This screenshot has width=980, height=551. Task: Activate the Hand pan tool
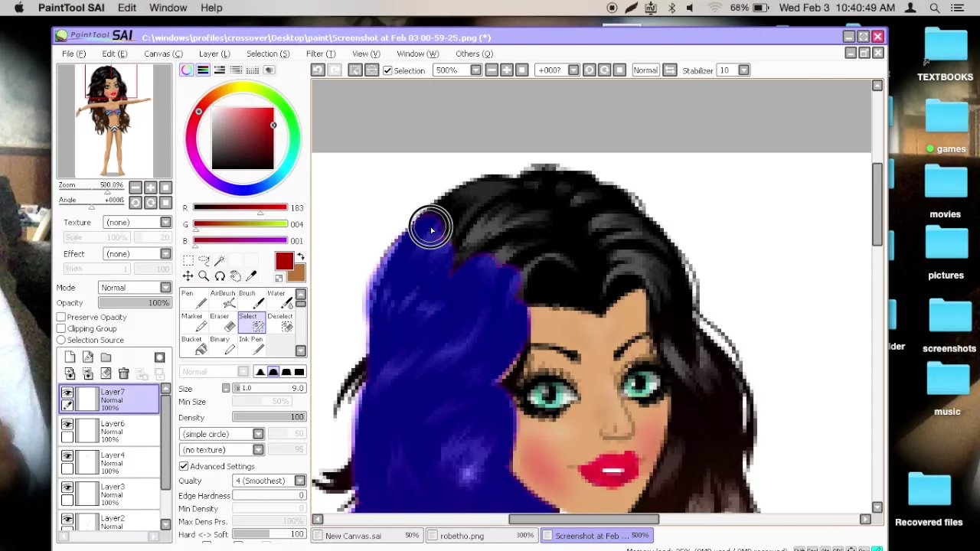tap(235, 276)
